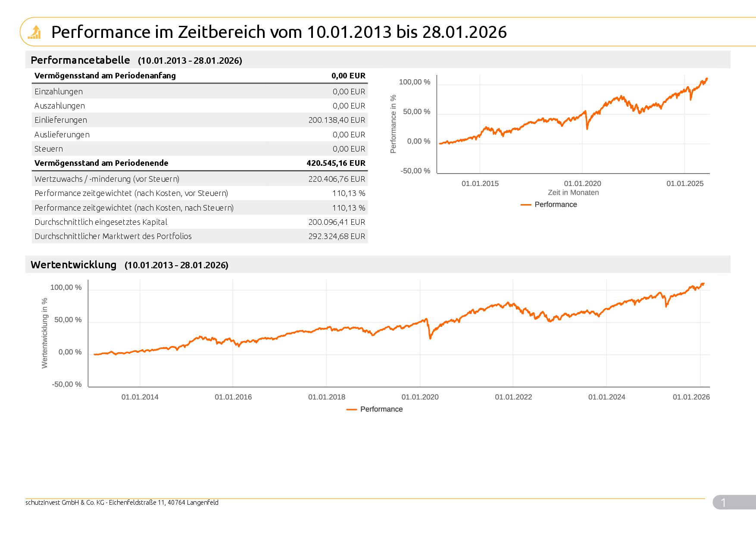This screenshot has height=534, width=756.
Task: Toggle the Performance series in the bottom chart legend
Action: (x=382, y=409)
